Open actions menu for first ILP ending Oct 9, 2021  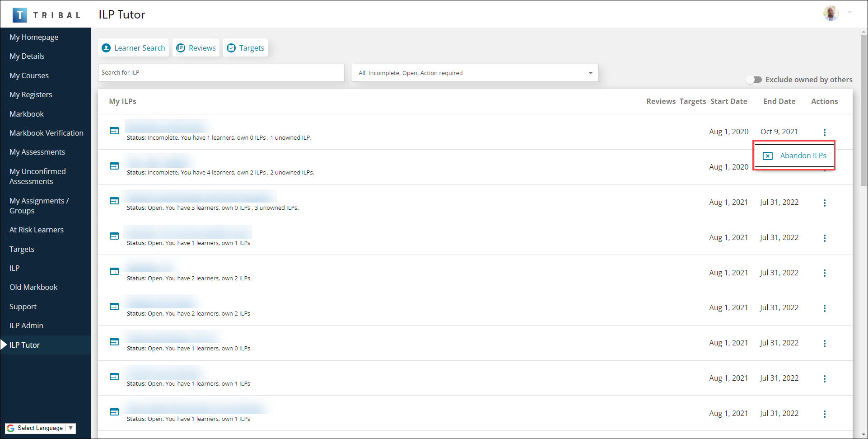point(824,132)
